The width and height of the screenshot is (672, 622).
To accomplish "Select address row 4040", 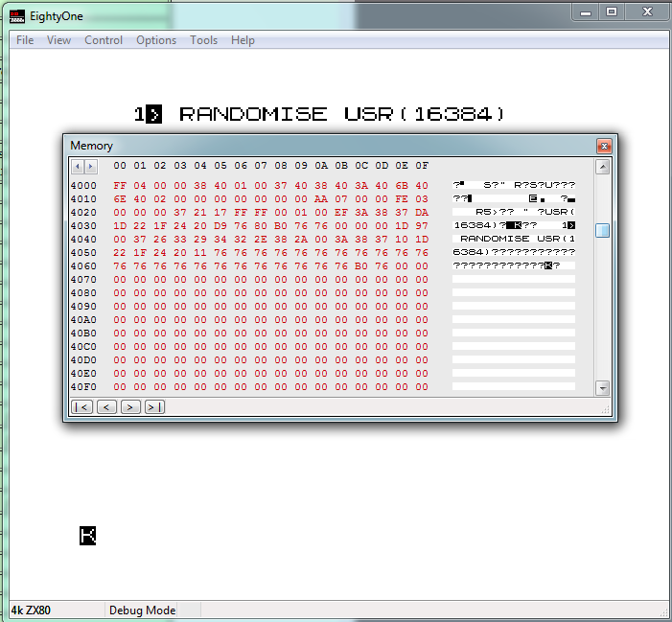I will (x=83, y=239).
